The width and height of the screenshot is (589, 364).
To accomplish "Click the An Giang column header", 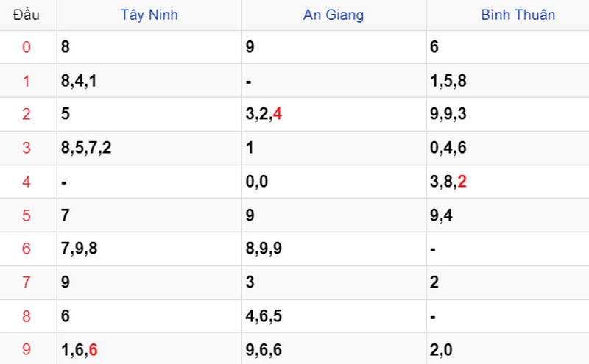I will tap(334, 15).
